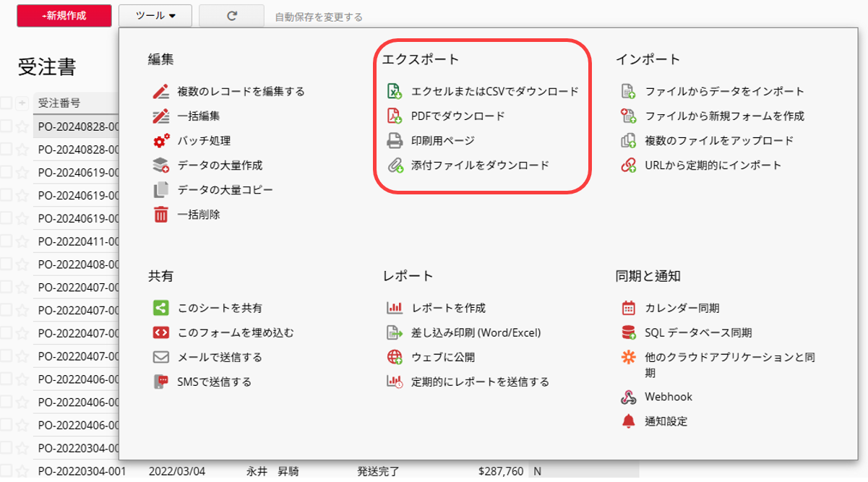The image size is (868, 482).
Task: Click the red +新規作成 button
Action: [64, 15]
